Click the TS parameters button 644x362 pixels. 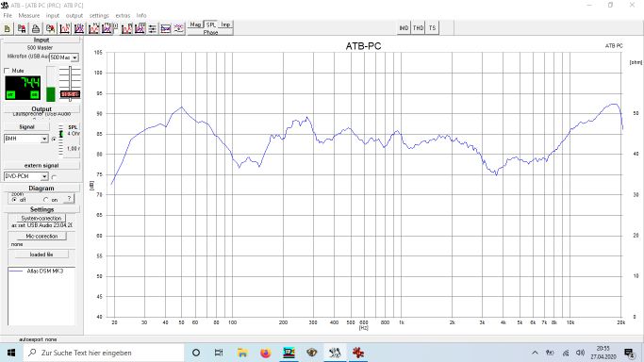click(432, 28)
